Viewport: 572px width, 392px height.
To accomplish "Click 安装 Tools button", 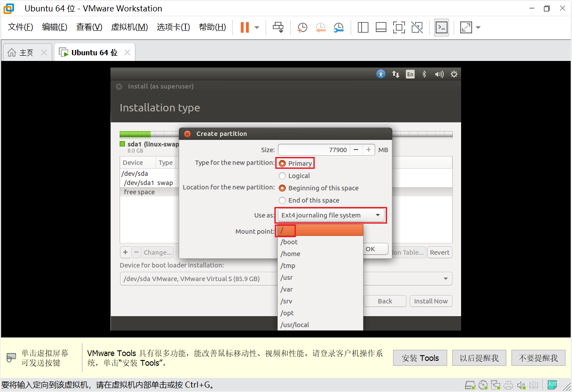I will click(420, 358).
